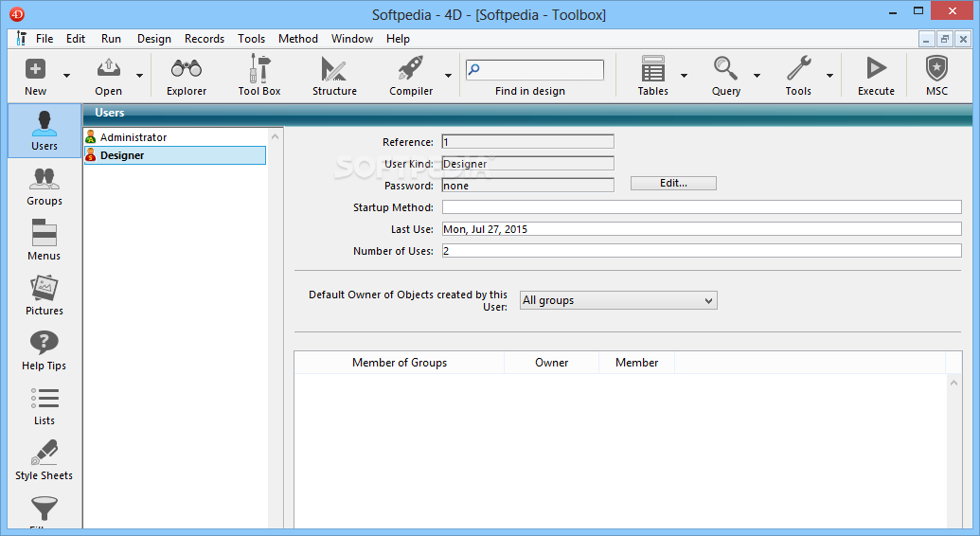Switch to the Groups sidebar page
980x536 pixels.
pyautogui.click(x=45, y=187)
